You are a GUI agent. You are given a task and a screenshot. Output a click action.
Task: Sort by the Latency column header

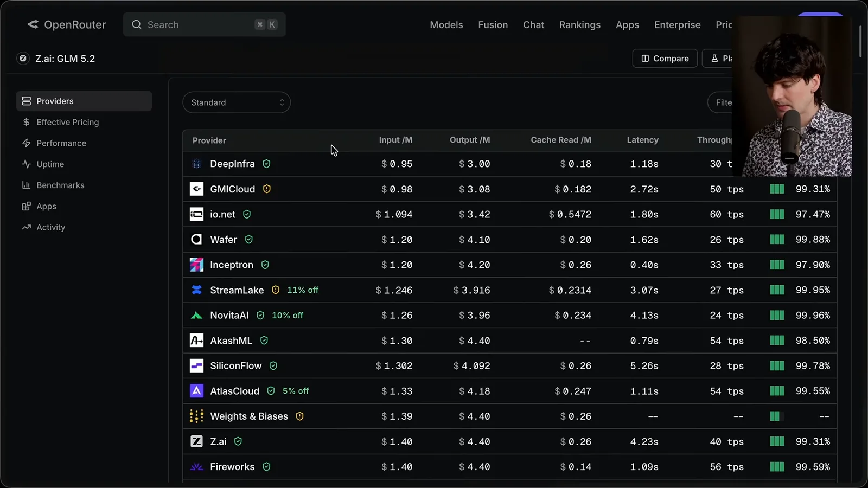(642, 140)
